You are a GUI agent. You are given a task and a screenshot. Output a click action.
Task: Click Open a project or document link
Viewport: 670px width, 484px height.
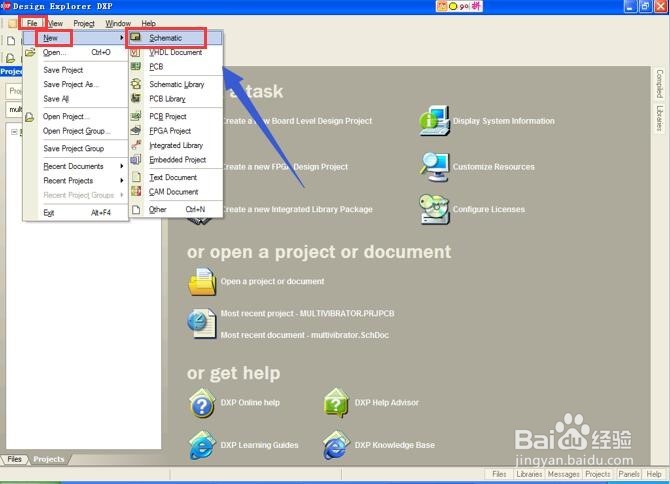[x=273, y=282]
